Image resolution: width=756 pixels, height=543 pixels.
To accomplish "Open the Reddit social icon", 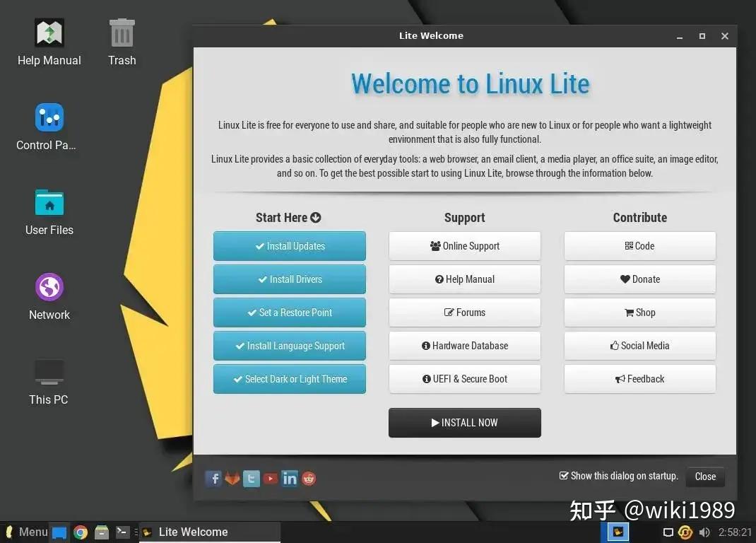I will pyautogui.click(x=309, y=479).
